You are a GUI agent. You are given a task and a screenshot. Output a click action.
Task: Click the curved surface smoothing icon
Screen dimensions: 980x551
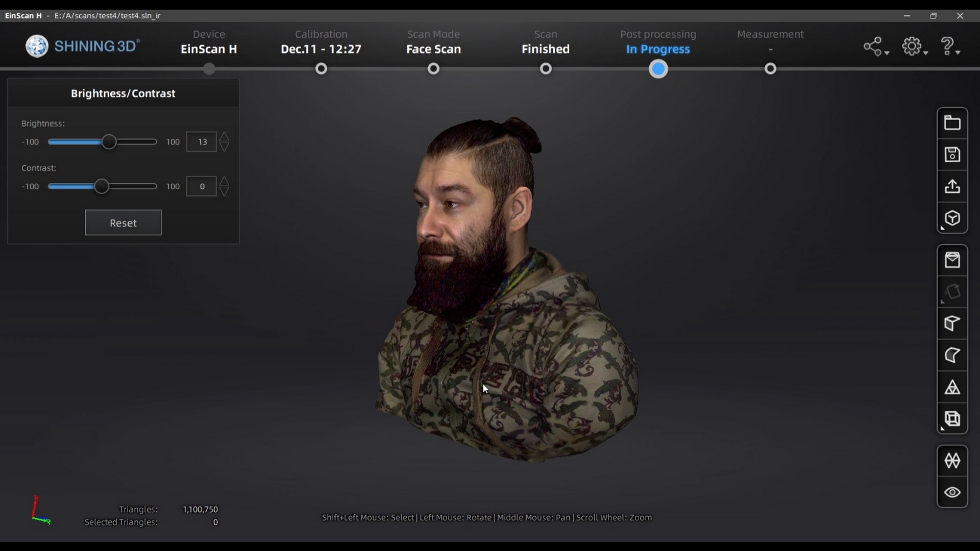(x=952, y=355)
